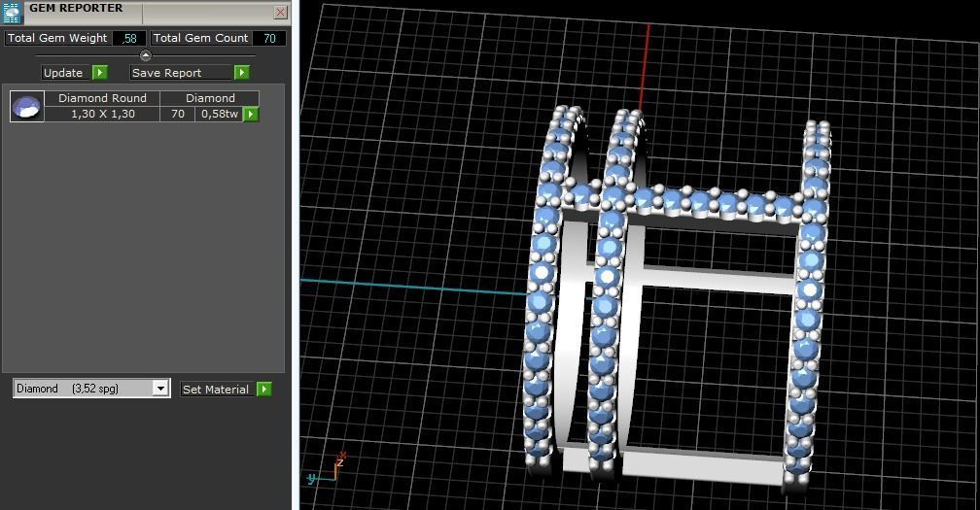The width and height of the screenshot is (980, 510).
Task: Click the XYZ axis indicator in viewport
Action: click(327, 469)
